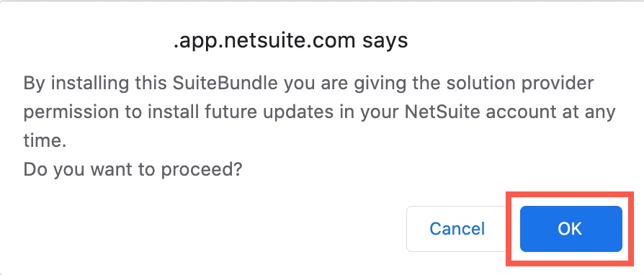
Task: Confirm the dialog with the blue OK button
Action: click(x=571, y=229)
